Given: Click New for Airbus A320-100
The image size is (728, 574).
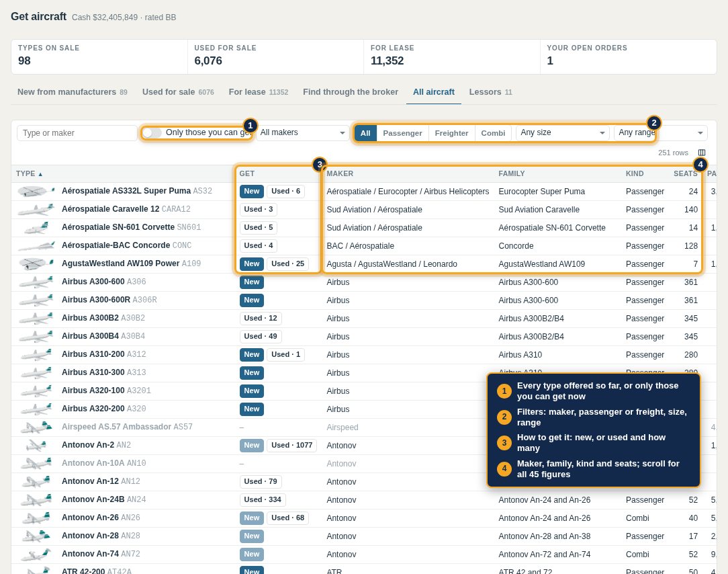Looking at the screenshot, I should tap(252, 391).
